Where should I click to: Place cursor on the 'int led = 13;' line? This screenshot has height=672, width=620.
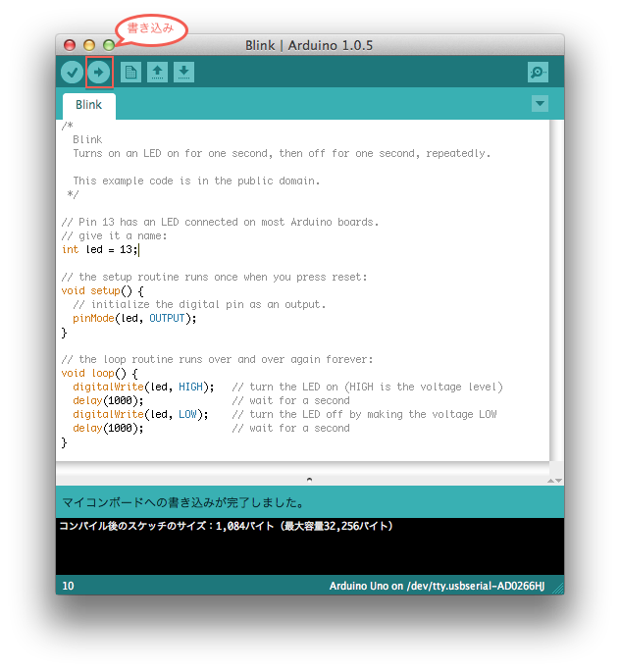[x=100, y=250]
